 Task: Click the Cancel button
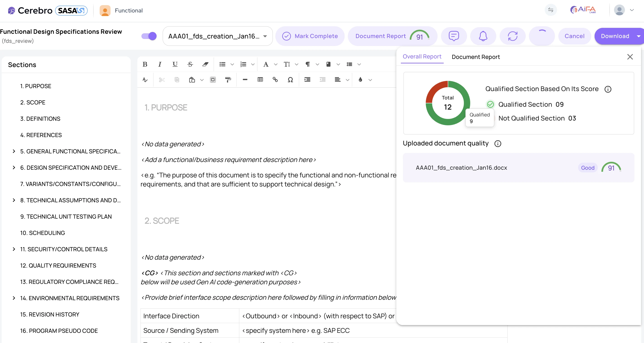tap(574, 36)
